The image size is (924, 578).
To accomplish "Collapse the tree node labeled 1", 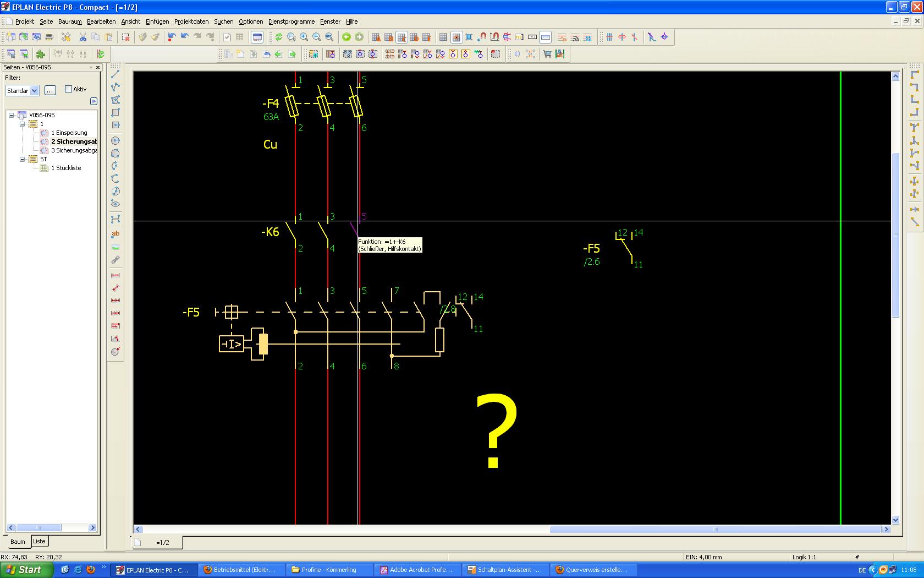I will coord(23,124).
